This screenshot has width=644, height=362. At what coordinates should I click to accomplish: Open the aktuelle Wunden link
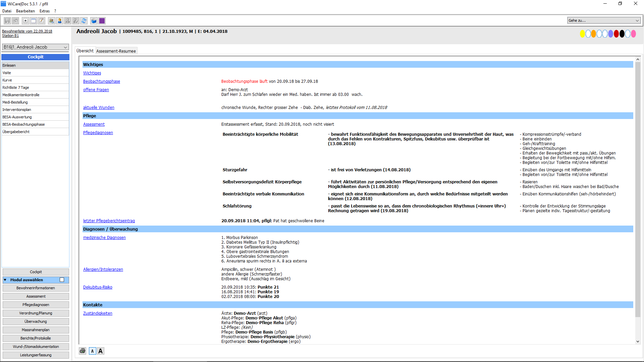99,108
